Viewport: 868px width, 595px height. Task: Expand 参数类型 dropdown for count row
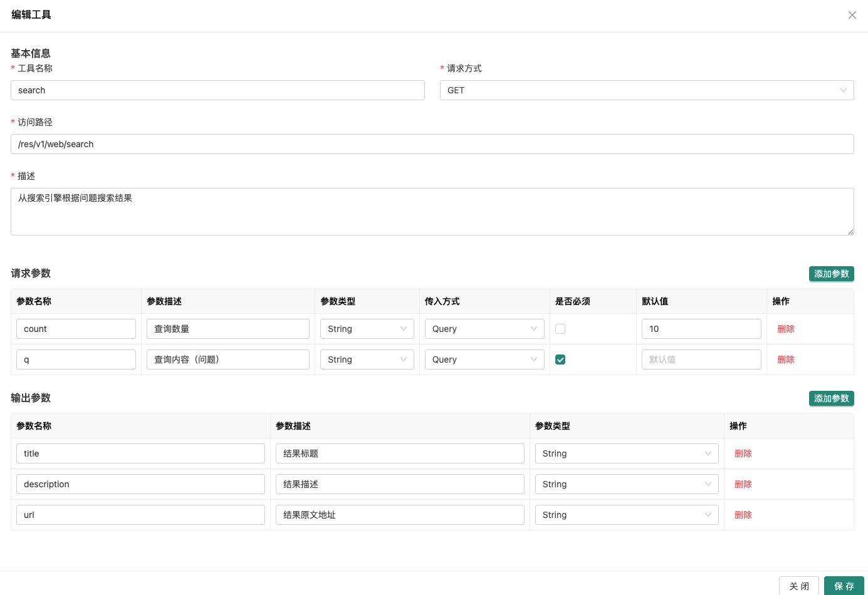pyautogui.click(x=367, y=329)
